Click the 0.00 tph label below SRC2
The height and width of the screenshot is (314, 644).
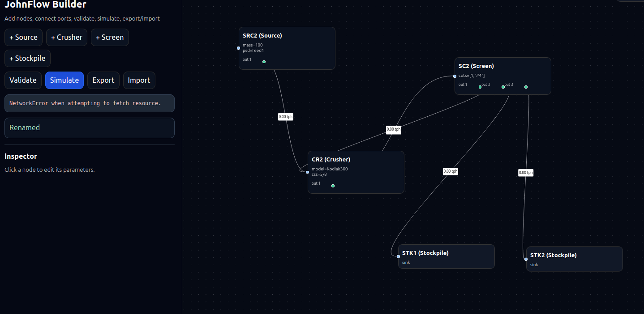click(285, 117)
